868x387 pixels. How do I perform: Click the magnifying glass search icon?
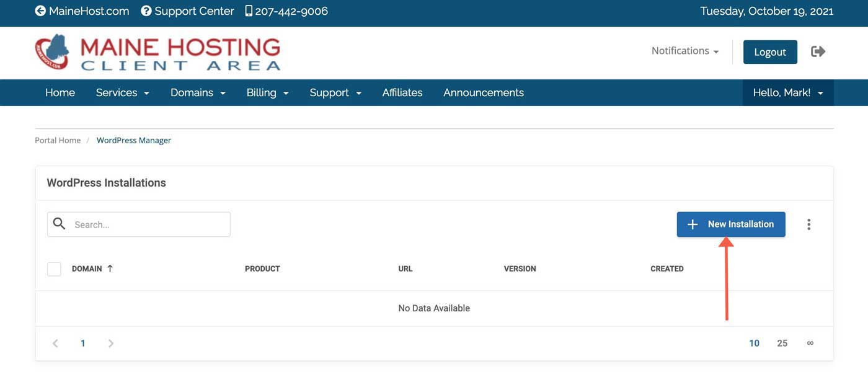point(59,223)
